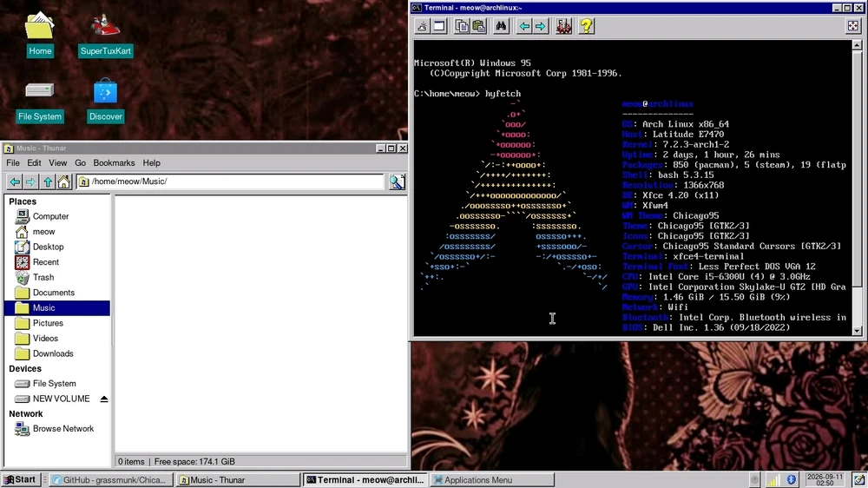Open Bookmarks menu in Thunar

click(x=114, y=163)
